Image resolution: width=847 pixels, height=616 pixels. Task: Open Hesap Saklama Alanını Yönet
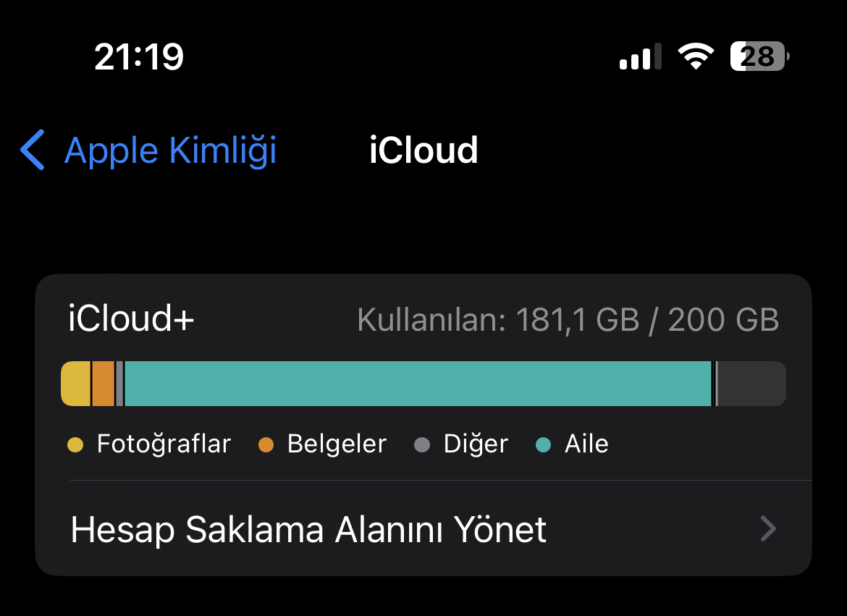(x=423, y=528)
